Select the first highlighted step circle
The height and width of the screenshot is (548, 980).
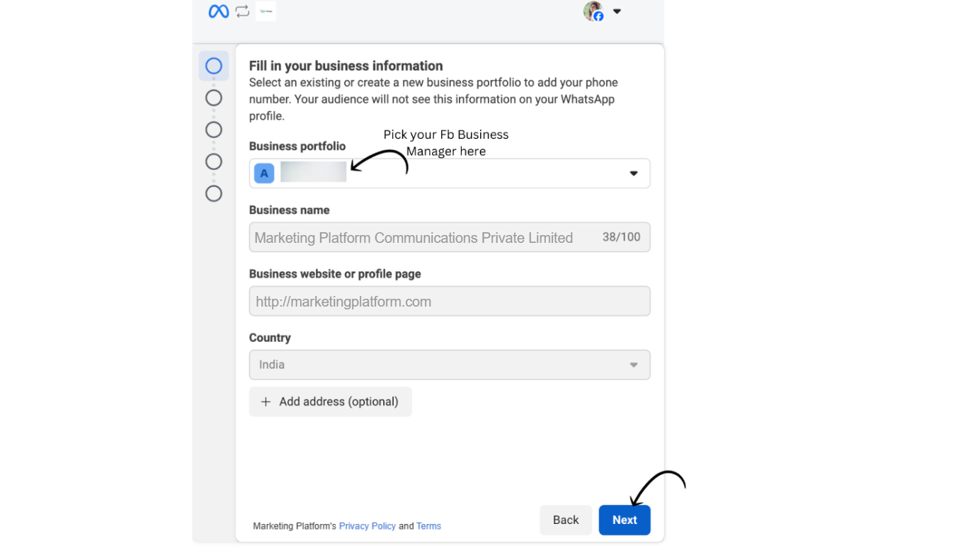214,66
